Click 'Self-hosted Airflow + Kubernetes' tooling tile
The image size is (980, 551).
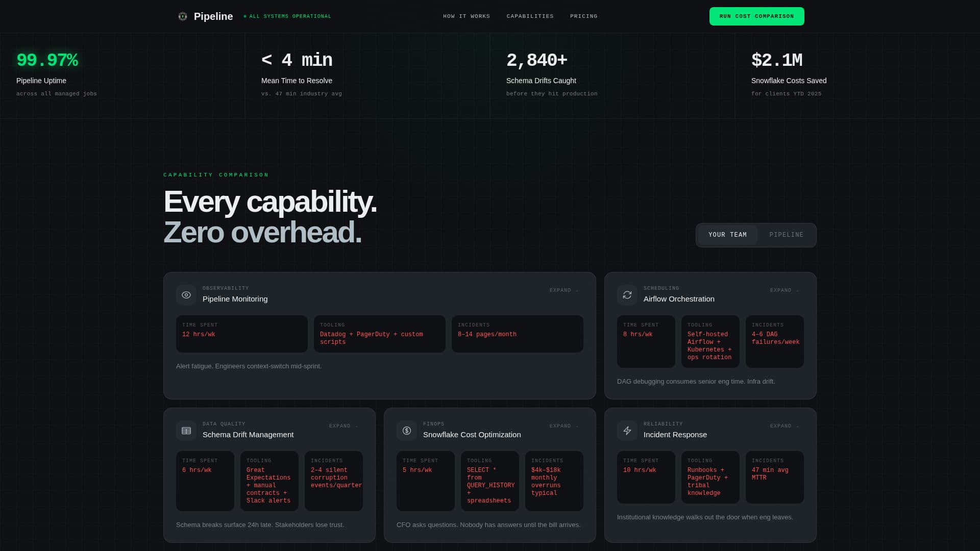point(710,341)
